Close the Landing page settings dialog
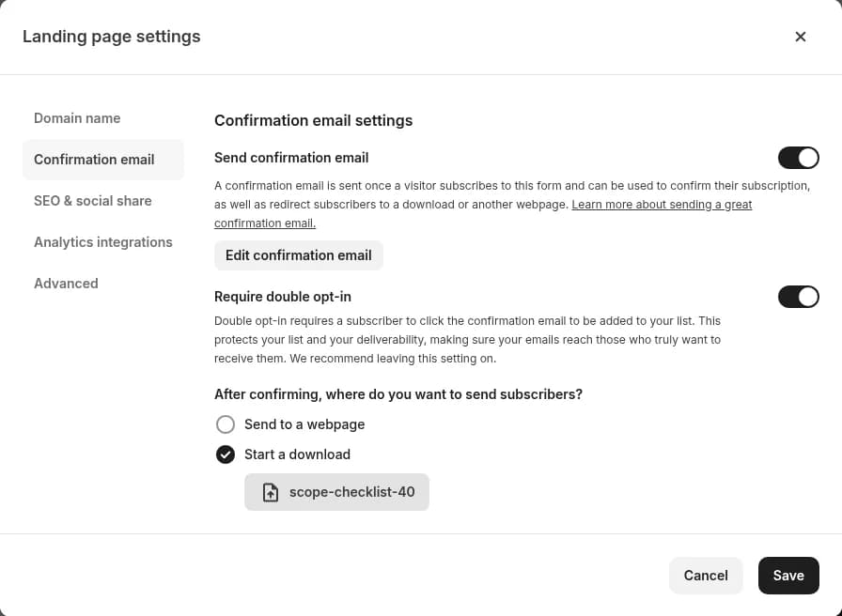842x616 pixels. pyautogui.click(x=800, y=37)
